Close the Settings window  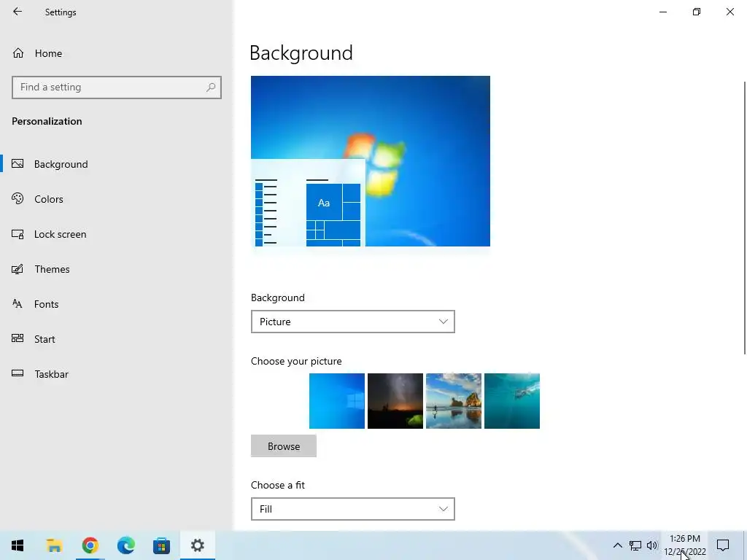pos(729,12)
